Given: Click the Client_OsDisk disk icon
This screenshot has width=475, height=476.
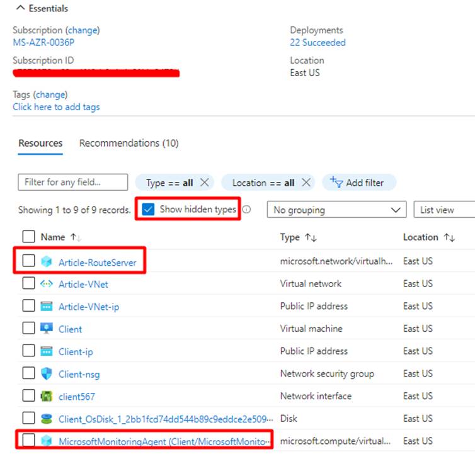Looking at the screenshot, I should (47, 419).
